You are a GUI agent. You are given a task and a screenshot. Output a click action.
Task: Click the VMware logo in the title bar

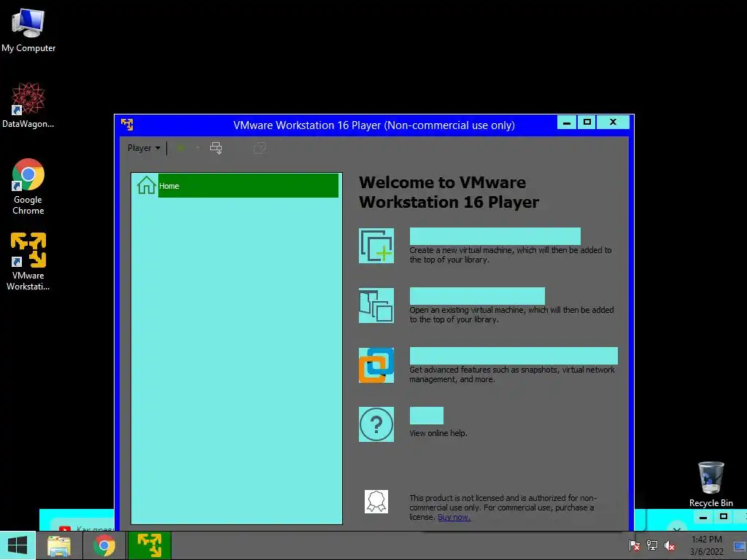pyautogui.click(x=127, y=125)
